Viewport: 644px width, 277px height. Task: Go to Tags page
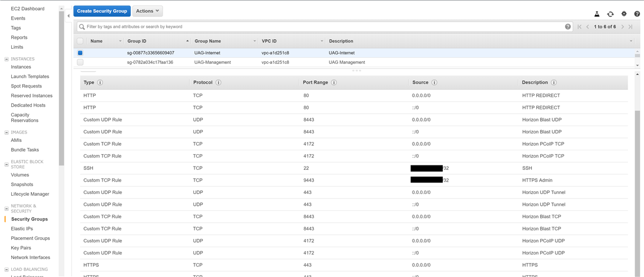click(x=16, y=28)
